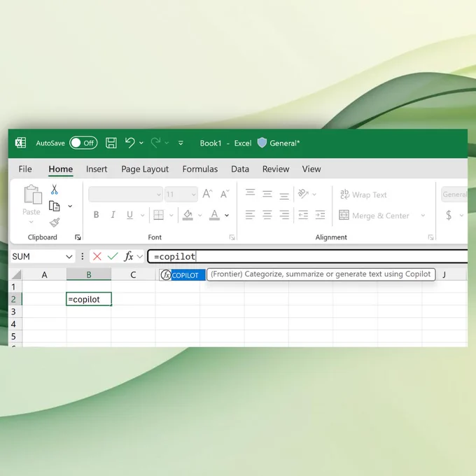
Task: Click the Align Right icon
Action: pos(284,215)
